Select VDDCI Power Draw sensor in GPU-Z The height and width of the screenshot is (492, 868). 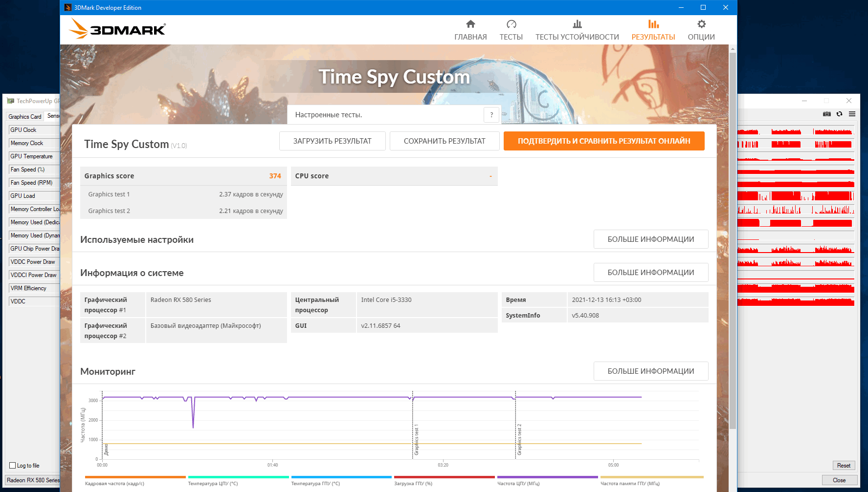(34, 275)
